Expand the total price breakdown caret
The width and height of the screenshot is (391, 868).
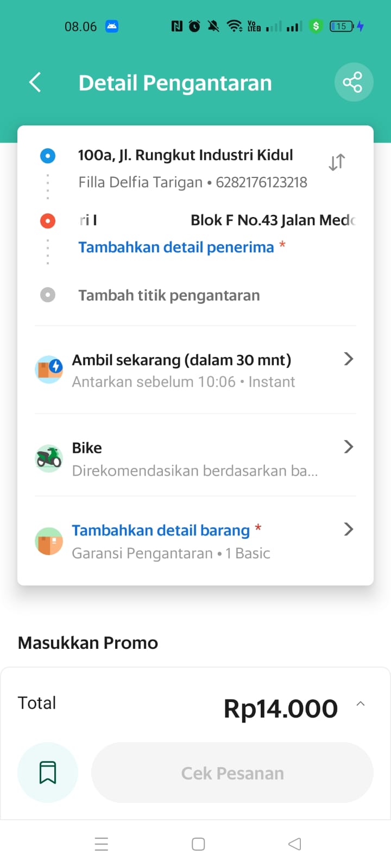[360, 704]
